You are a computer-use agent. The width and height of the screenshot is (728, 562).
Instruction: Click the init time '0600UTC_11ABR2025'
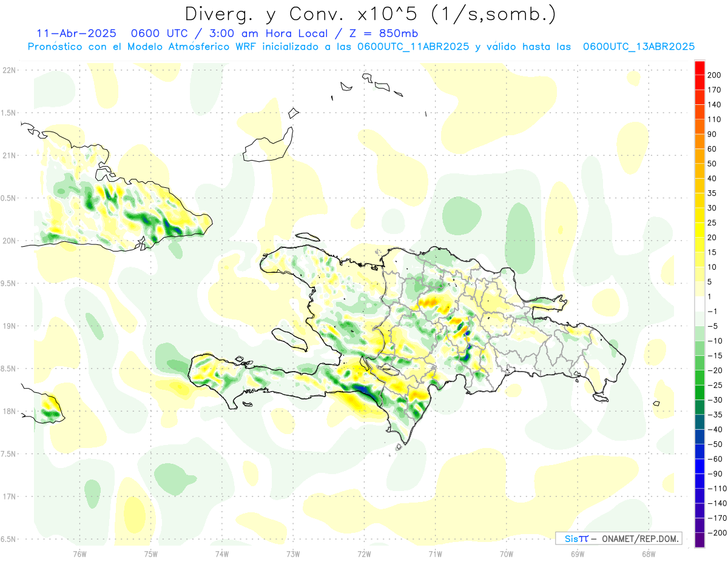click(413, 47)
